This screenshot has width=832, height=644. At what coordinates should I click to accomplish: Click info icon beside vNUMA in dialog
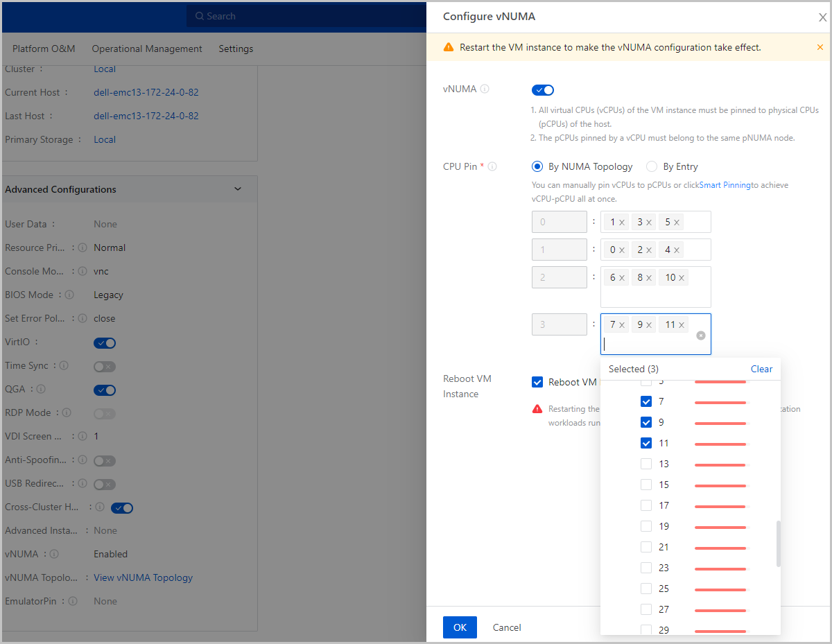[x=485, y=89]
